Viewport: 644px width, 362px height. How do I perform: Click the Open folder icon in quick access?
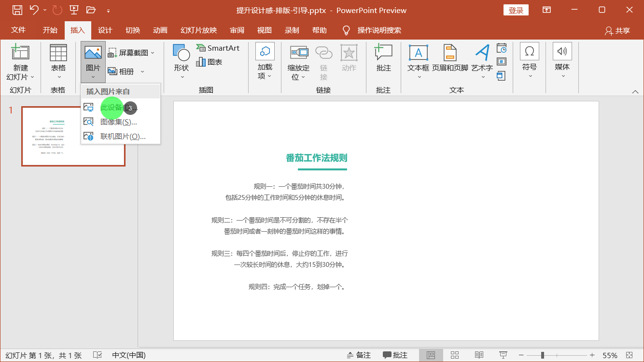pos(91,10)
